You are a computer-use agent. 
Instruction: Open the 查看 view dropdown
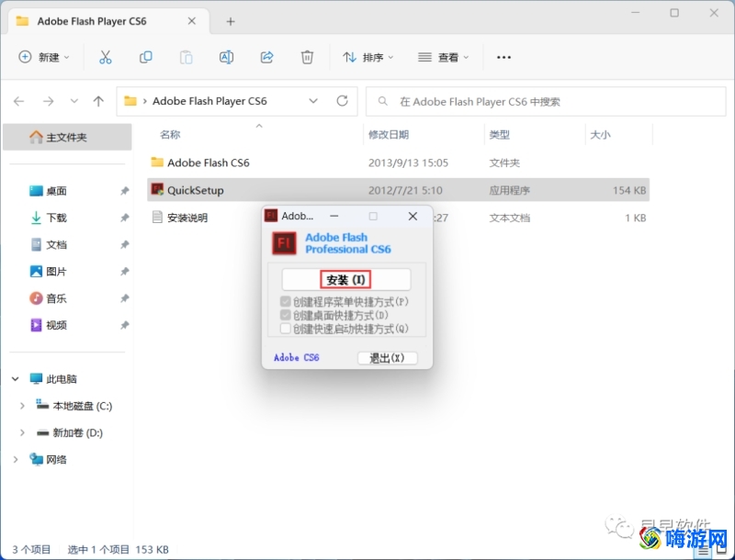click(444, 57)
